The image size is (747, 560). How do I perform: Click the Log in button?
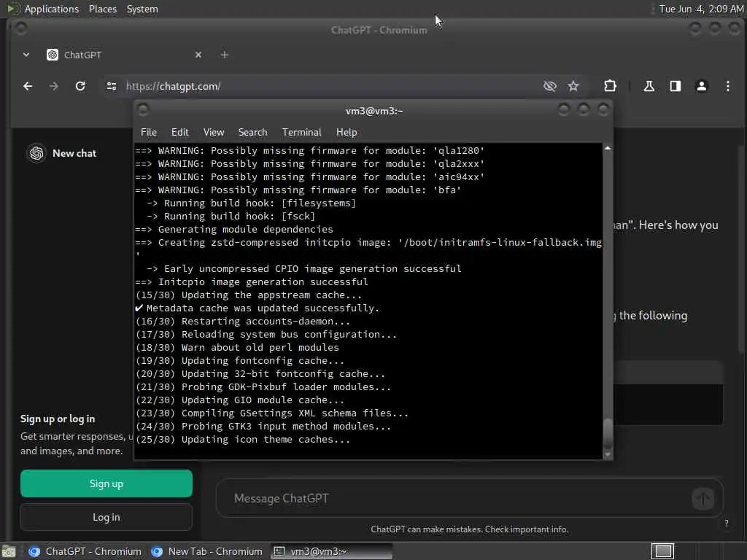click(x=107, y=517)
